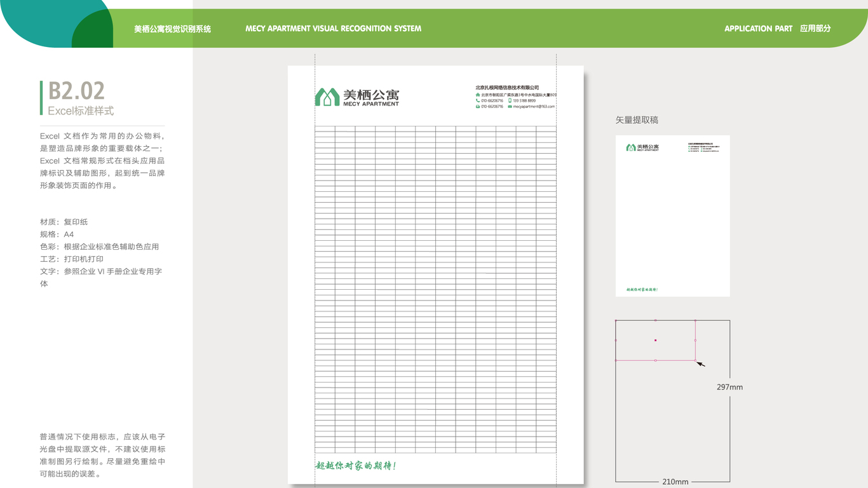Click the telephone icon beside 010-66206716
Screen dimensions: 868x488
point(478,100)
